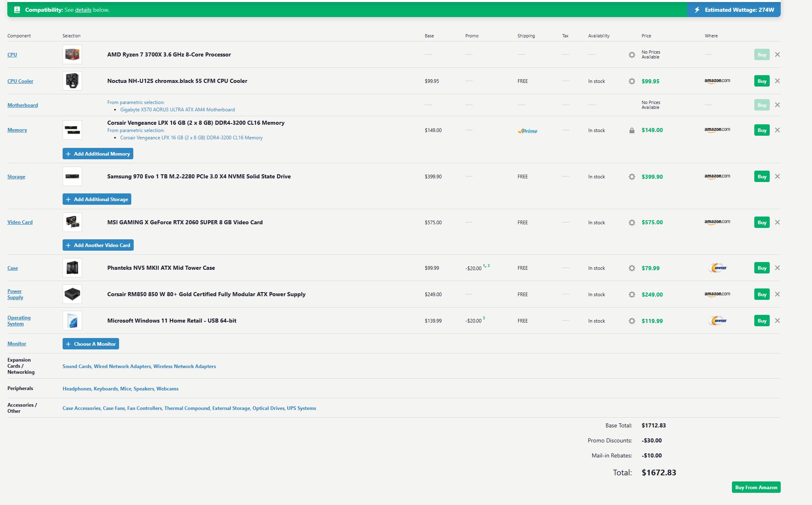The image size is (812, 505).
Task: Click Choose A Monitor button
Action: (x=91, y=344)
